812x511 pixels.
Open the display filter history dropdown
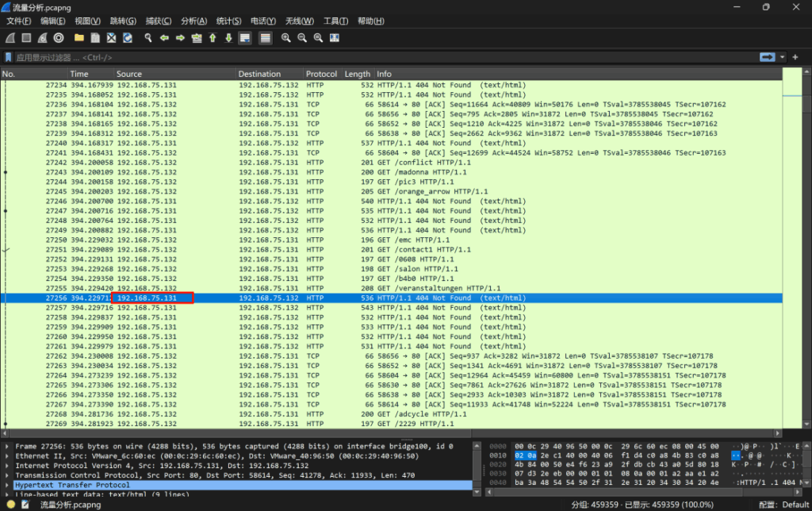point(783,57)
